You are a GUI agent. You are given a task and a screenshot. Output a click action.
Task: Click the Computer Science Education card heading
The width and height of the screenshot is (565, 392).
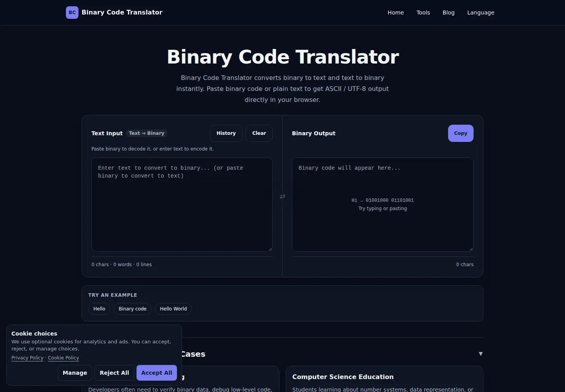pos(343,377)
